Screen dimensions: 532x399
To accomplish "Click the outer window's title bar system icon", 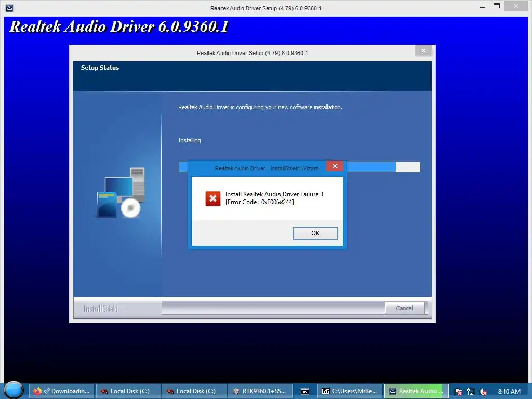I will click(x=9, y=8).
